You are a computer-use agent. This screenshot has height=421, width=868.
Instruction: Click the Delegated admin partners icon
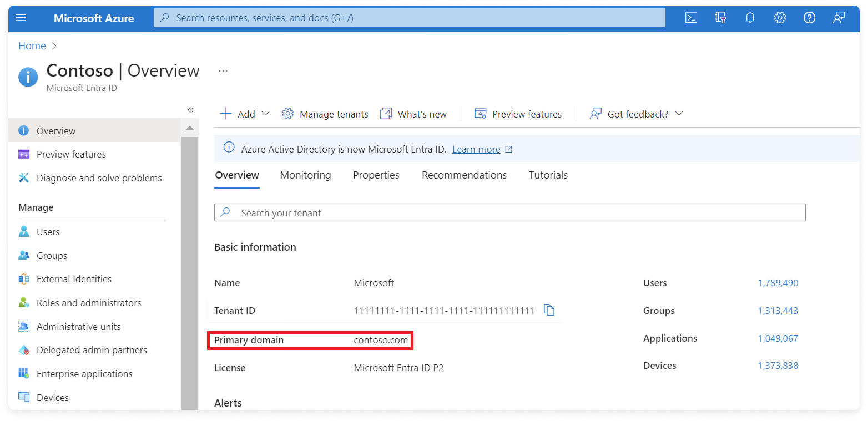pos(24,351)
